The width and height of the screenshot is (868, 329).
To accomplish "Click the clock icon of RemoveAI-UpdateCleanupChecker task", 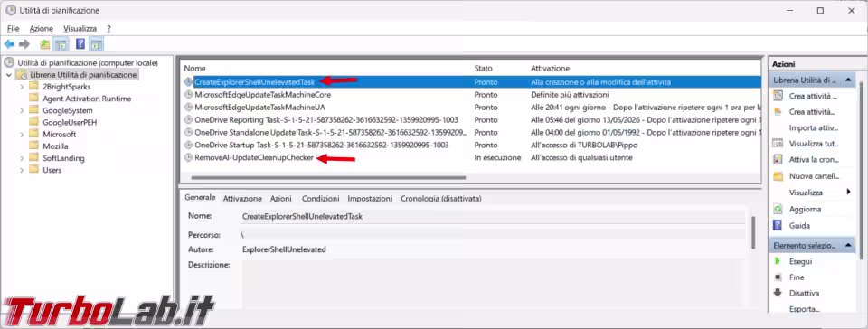I will (x=188, y=158).
